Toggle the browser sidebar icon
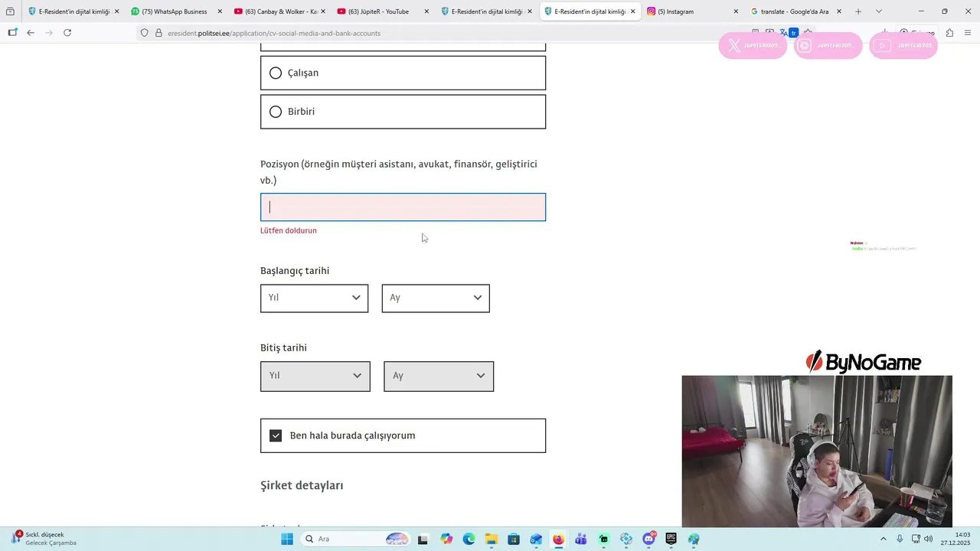Viewport: 980px width, 551px height. [x=12, y=33]
